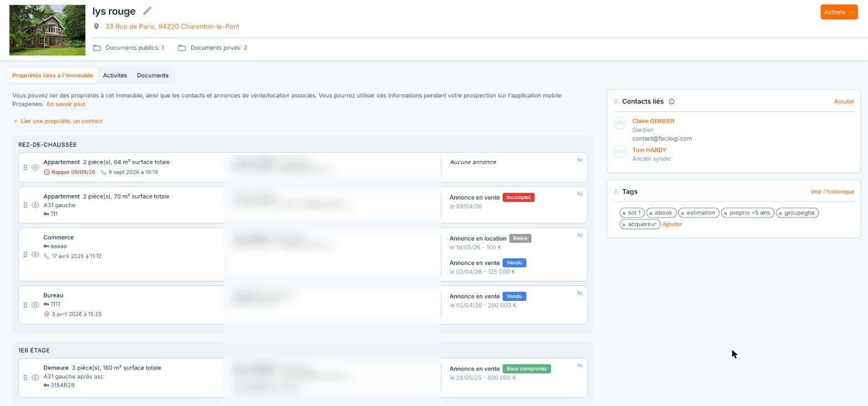The width and height of the screenshot is (868, 406).
Task: Open contact Tom HARDY
Action: click(649, 150)
